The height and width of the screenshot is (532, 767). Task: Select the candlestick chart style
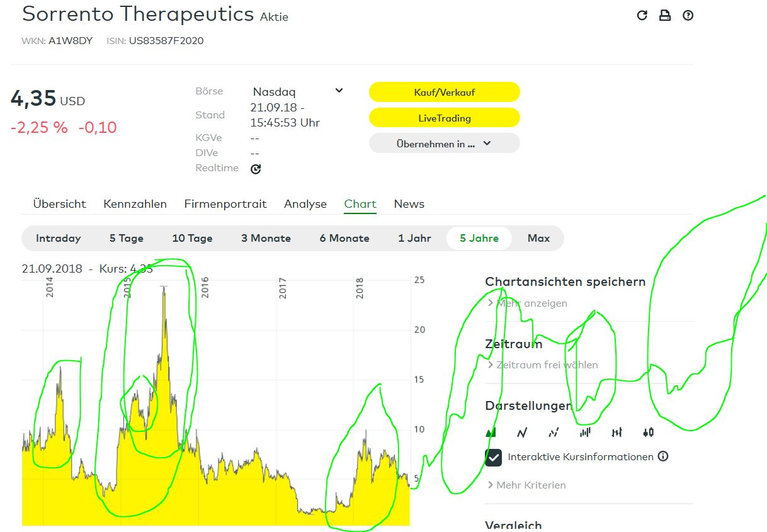pos(648,432)
